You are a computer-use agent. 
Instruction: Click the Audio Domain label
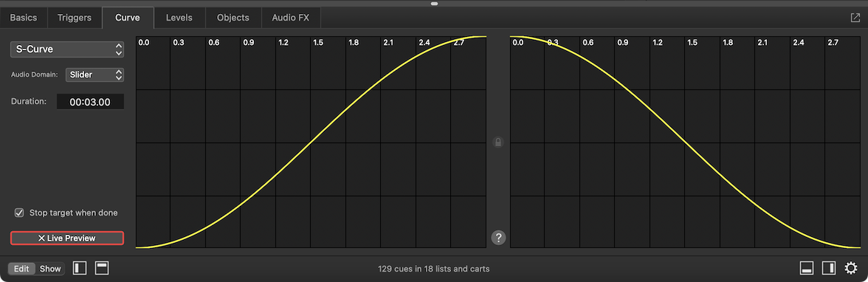tap(34, 75)
